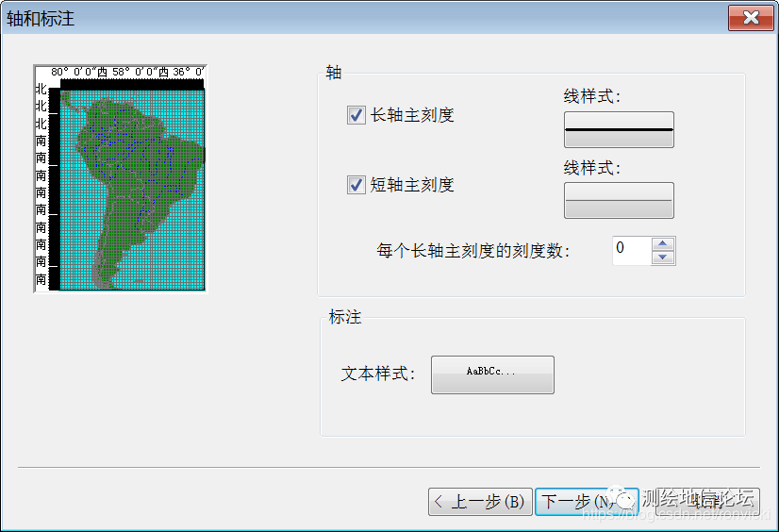Toggle the 长轴主刻度 checkbox
Screen dimensions: 779x532
click(356, 115)
